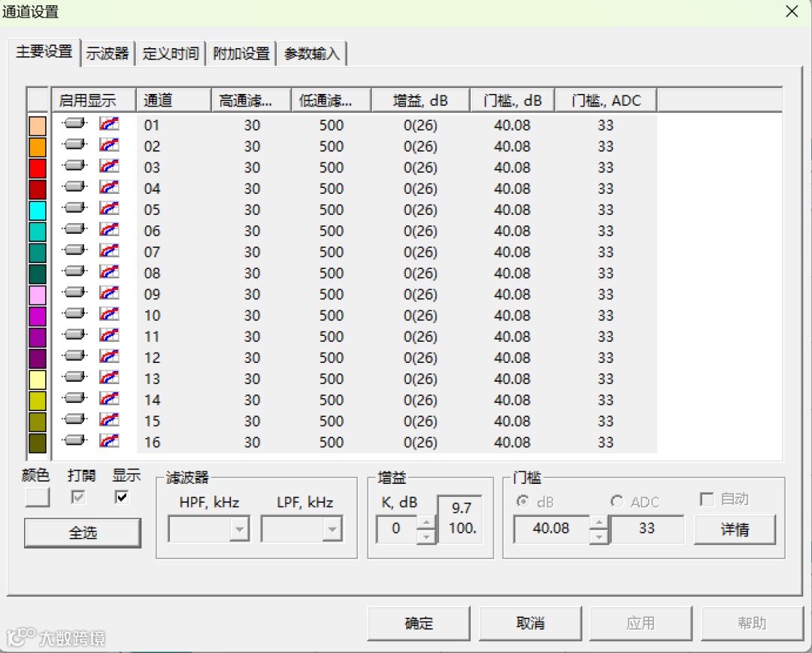Enable the 自动 threshold checkbox

click(706, 499)
